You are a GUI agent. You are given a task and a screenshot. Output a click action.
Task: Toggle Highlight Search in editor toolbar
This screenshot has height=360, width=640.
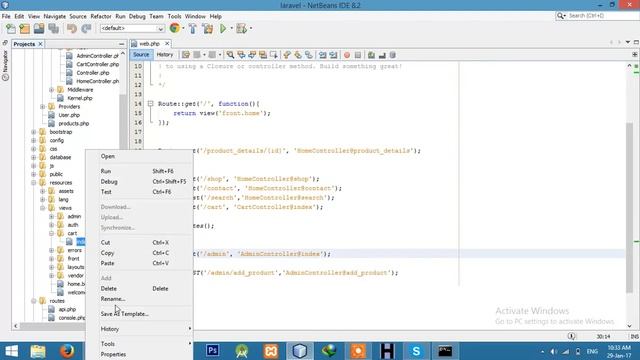point(262,55)
